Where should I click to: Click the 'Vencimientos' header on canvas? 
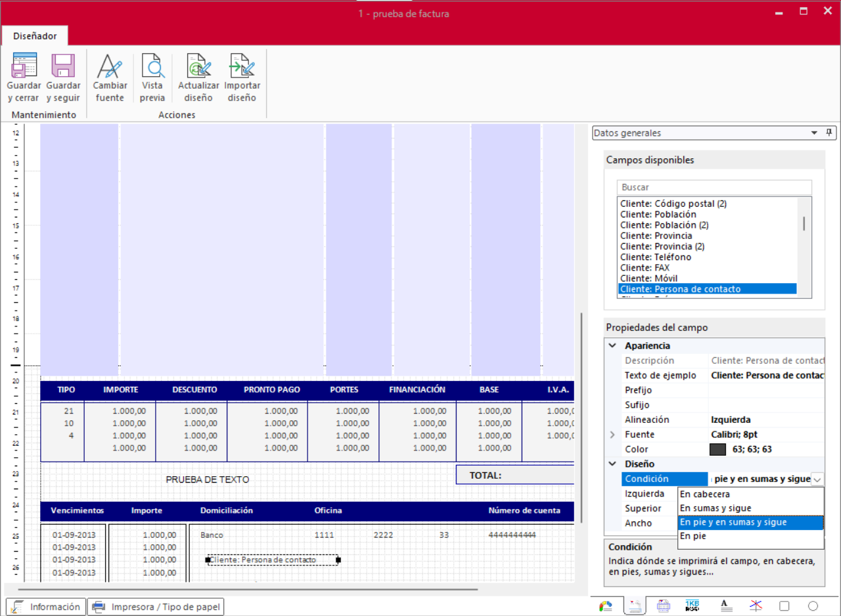77,511
